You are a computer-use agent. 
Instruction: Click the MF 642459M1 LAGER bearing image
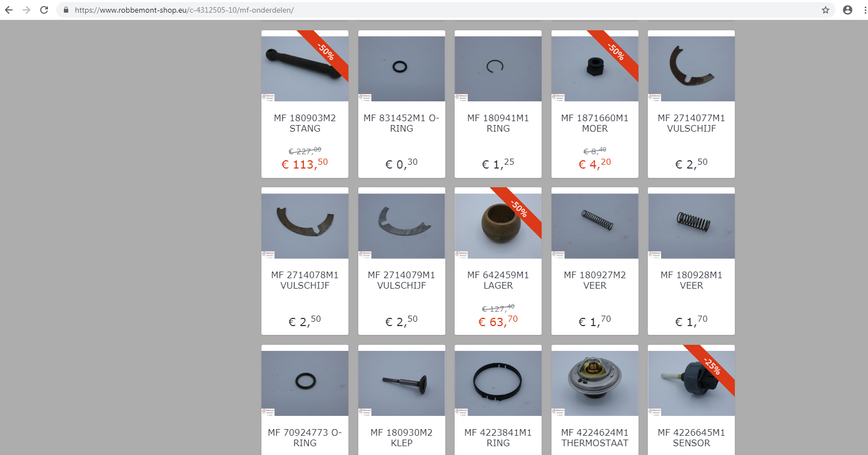(x=498, y=226)
